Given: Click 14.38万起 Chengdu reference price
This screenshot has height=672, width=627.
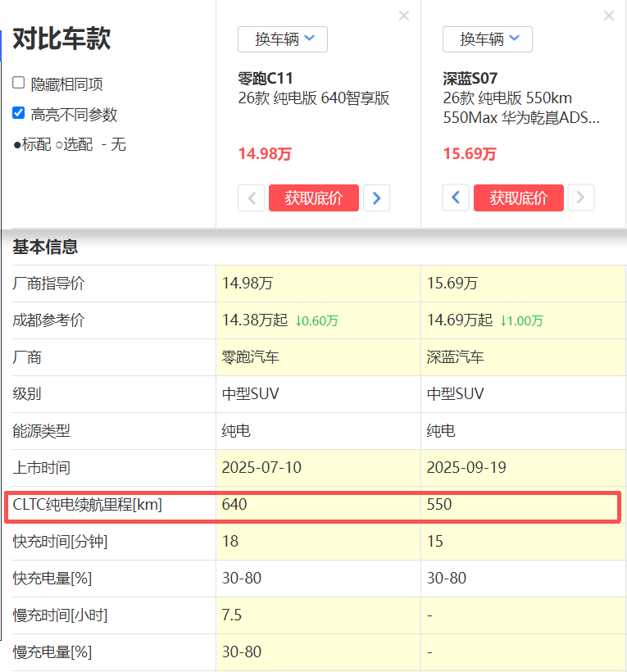Looking at the screenshot, I should 255,320.
